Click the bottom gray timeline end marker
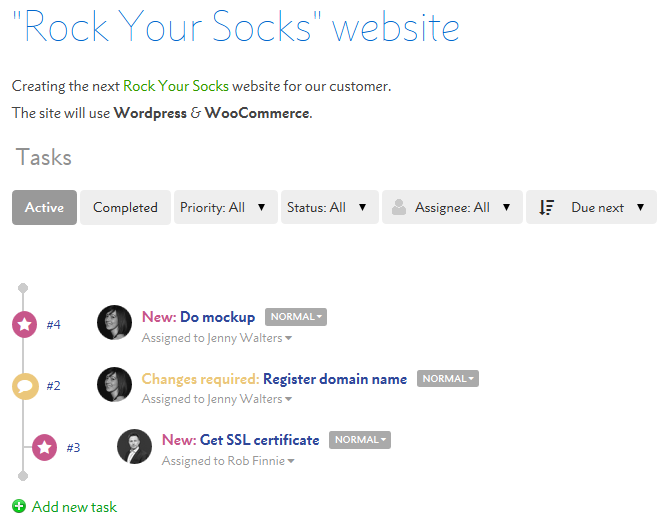 pos(23,476)
